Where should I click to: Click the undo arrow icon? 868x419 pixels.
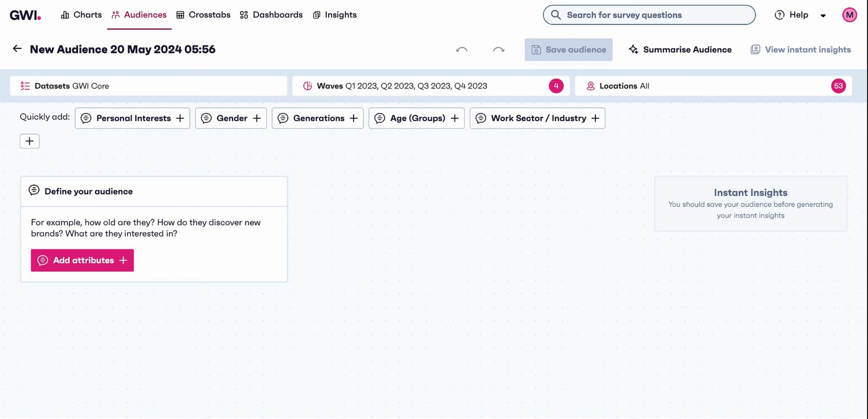461,50
